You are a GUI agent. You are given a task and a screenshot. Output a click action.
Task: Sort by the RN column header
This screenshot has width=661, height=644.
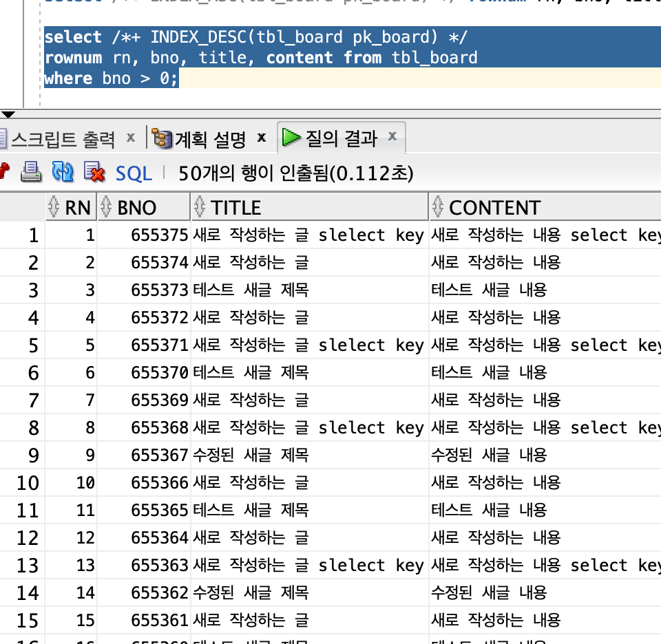pyautogui.click(x=71, y=207)
